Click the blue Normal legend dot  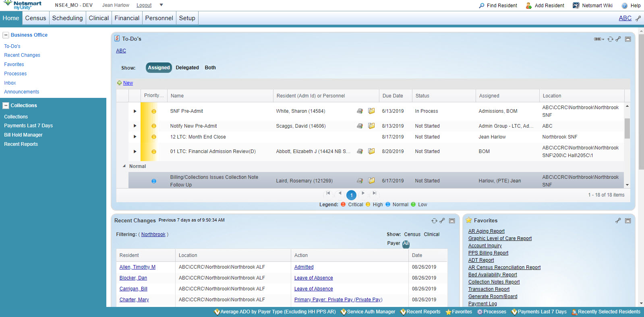tap(388, 204)
